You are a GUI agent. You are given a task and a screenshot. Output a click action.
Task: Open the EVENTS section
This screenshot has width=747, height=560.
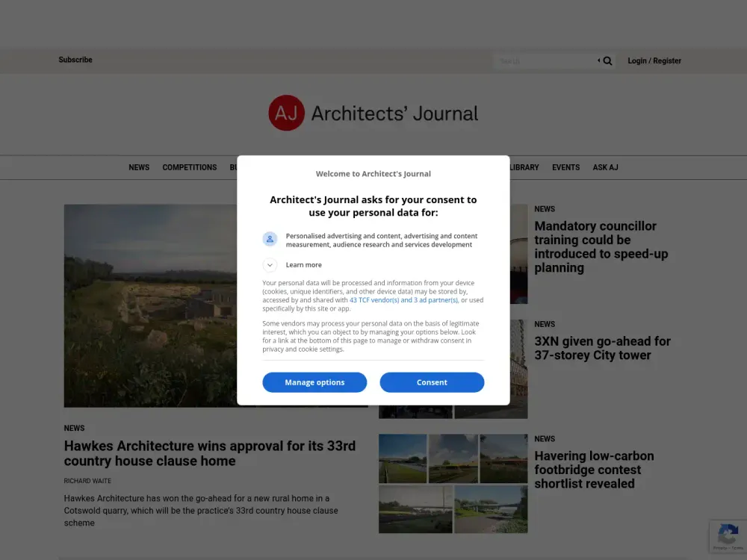click(565, 167)
